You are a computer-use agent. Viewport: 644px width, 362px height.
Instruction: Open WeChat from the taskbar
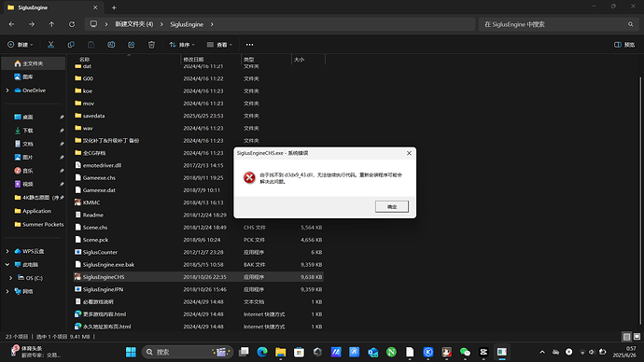pyautogui.click(x=465, y=352)
